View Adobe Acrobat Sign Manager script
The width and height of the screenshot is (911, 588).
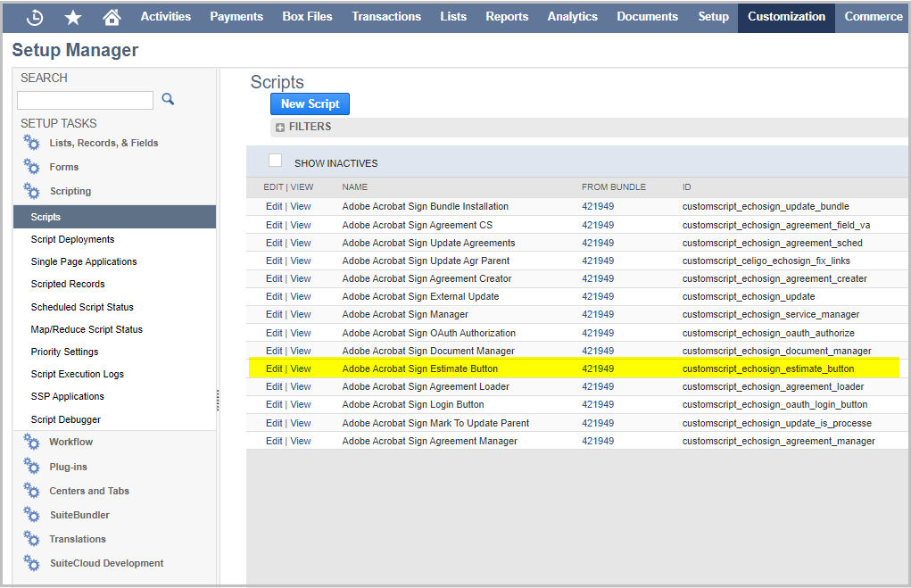pyautogui.click(x=301, y=314)
